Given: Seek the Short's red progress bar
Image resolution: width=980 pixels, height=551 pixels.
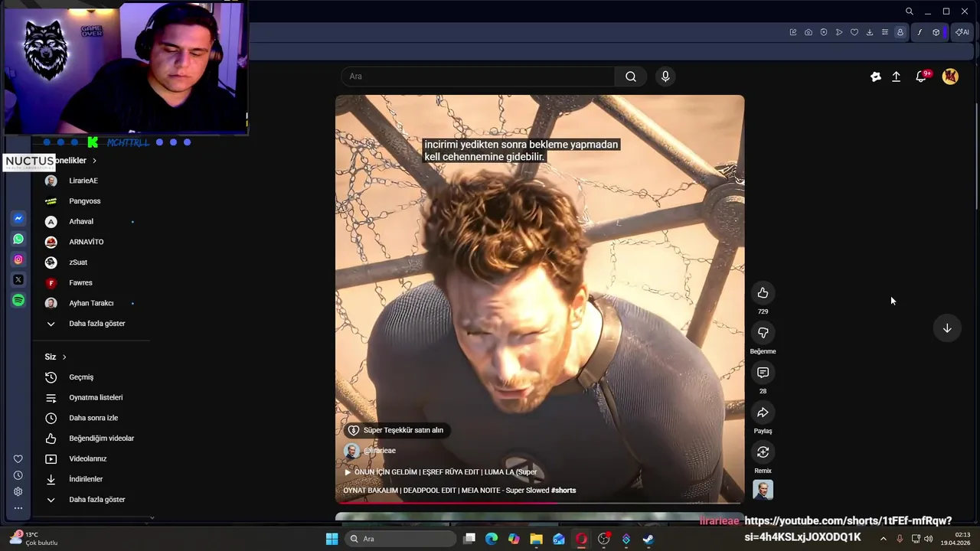Looking at the screenshot, I should (x=540, y=503).
